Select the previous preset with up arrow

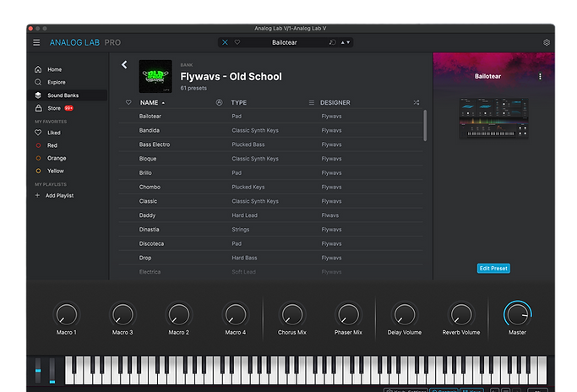343,42
